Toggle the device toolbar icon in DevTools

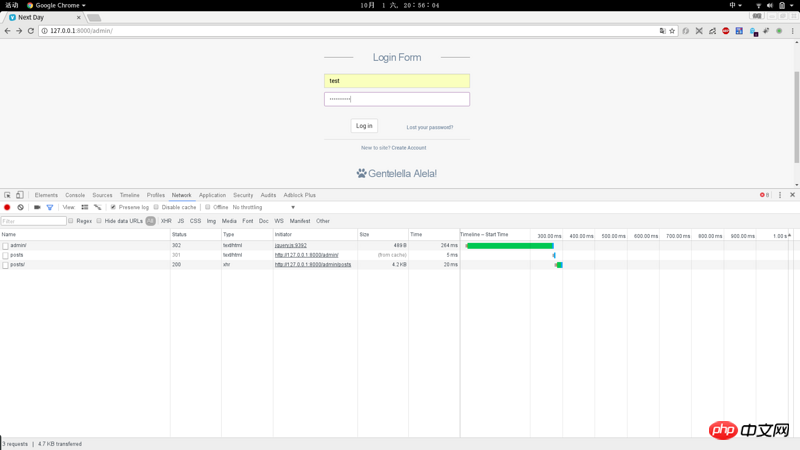(x=19, y=195)
